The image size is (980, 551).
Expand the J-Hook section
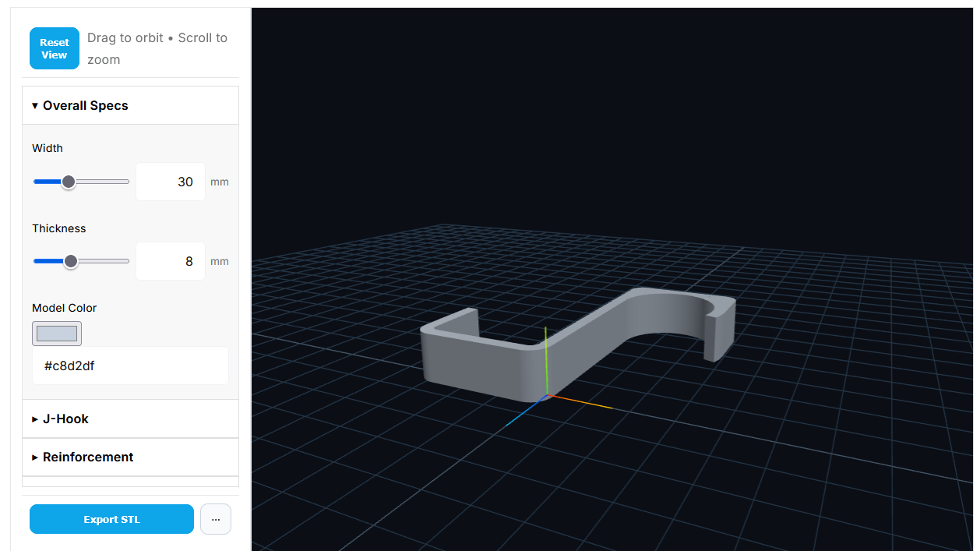click(65, 419)
